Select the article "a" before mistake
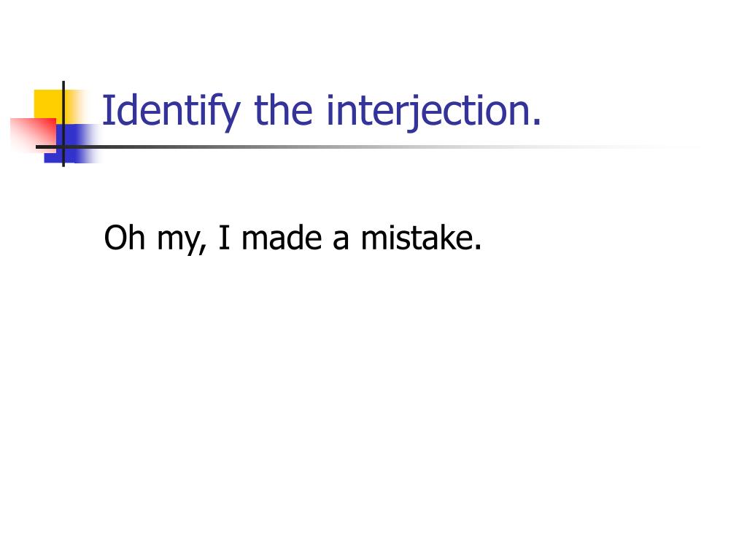Image resolution: width=747 pixels, height=560 pixels. pyautogui.click(x=341, y=239)
